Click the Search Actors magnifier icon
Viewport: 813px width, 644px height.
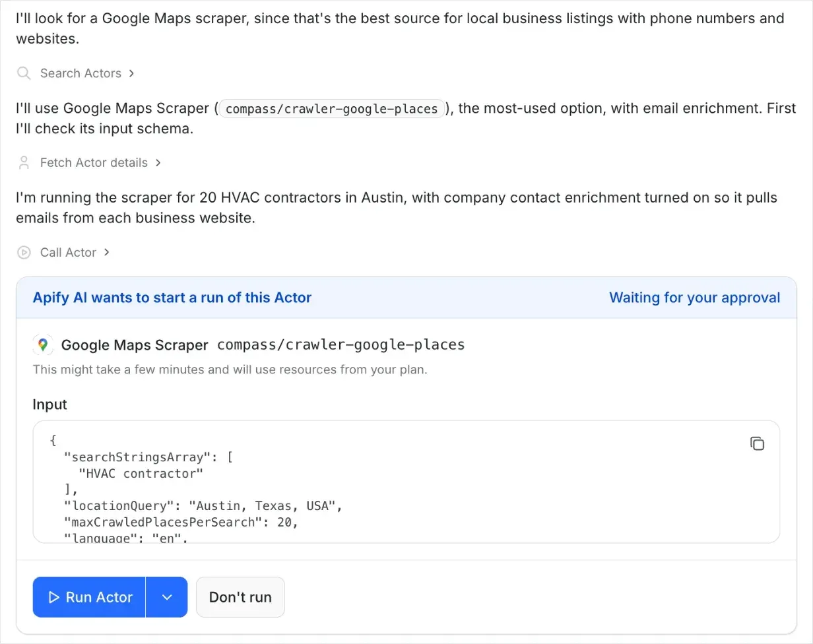[x=24, y=73]
